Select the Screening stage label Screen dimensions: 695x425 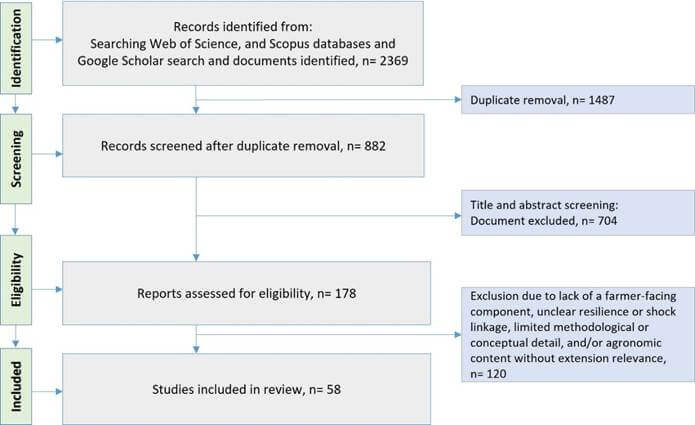coord(16,159)
